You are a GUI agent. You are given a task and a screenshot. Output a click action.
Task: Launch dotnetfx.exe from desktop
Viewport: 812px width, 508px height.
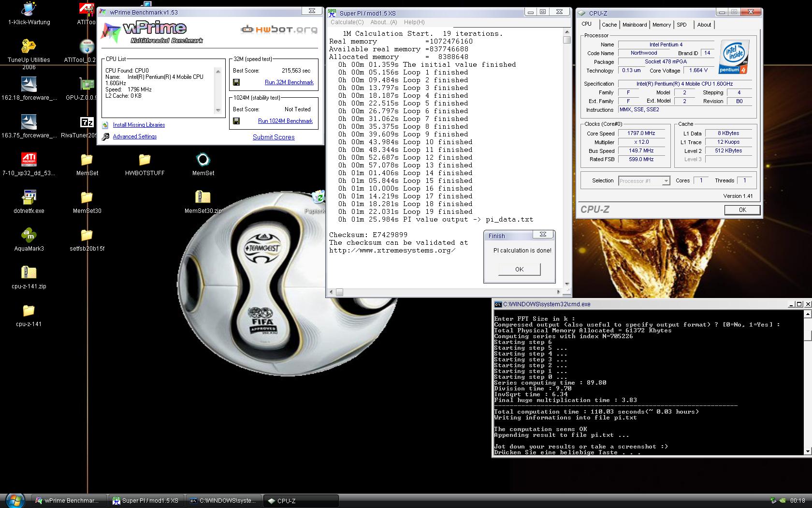click(29, 202)
